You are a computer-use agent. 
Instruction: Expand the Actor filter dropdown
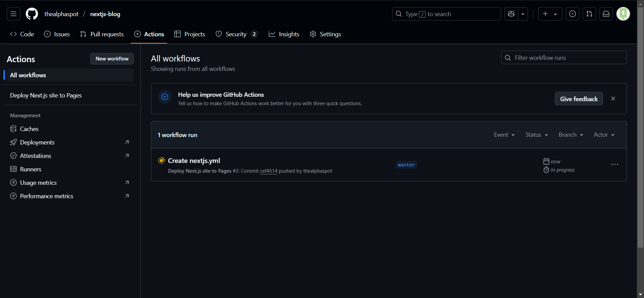(x=604, y=135)
